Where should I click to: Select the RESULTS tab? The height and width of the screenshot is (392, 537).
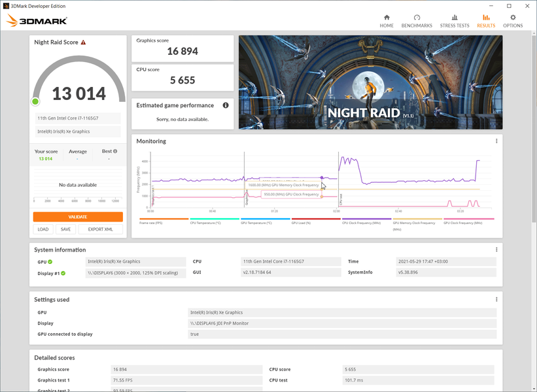tap(486, 21)
